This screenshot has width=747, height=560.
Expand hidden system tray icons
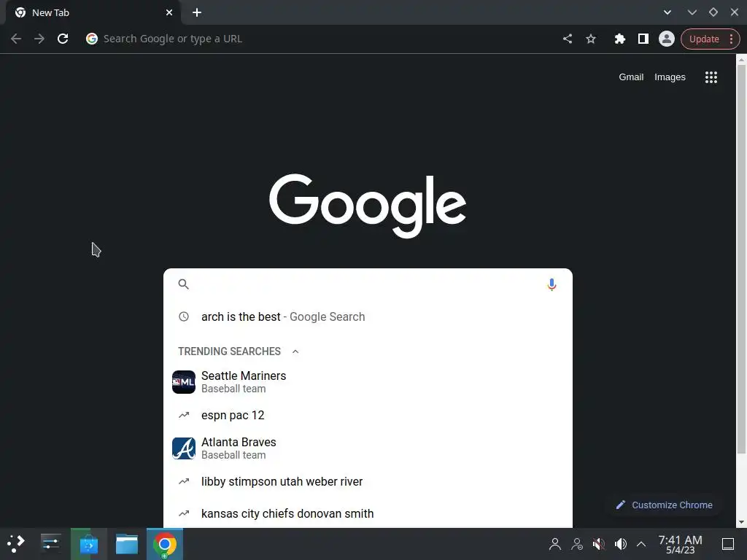[x=641, y=544]
